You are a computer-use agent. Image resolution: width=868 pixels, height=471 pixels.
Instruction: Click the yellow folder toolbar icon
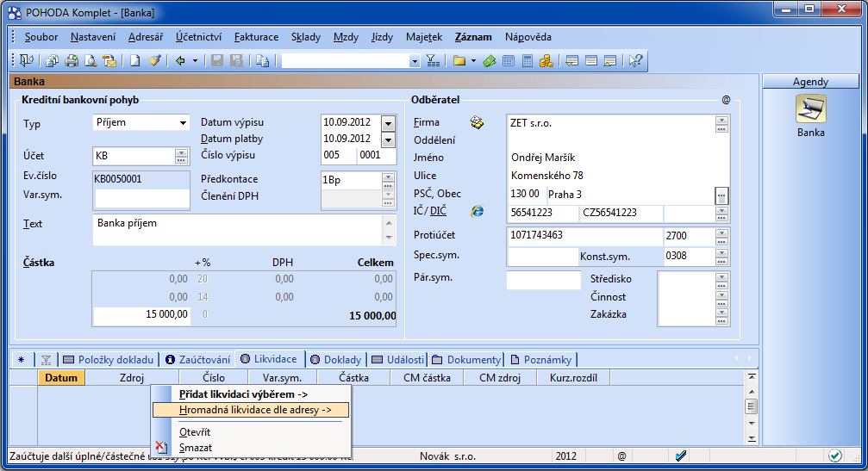tap(459, 61)
